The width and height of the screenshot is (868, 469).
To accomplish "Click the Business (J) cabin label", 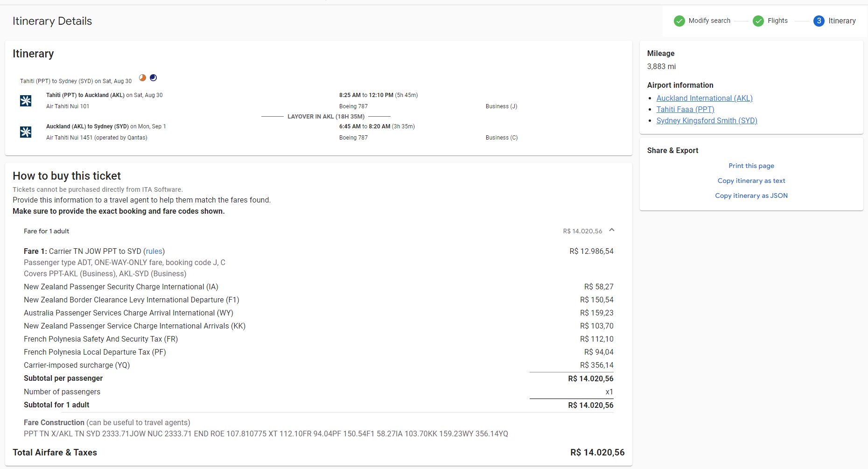I will [x=501, y=106].
